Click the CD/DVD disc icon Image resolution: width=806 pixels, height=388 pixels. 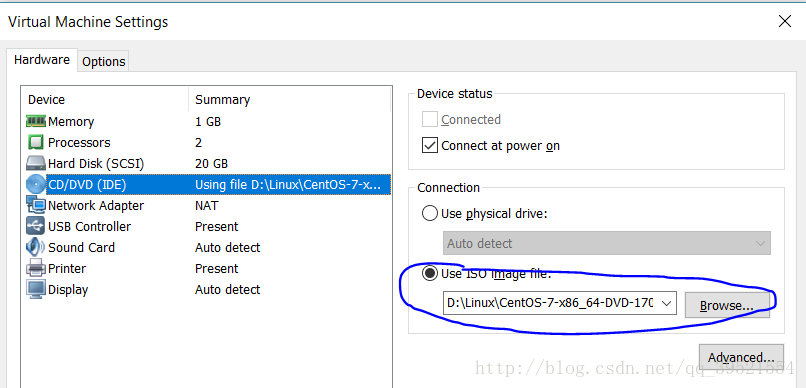click(x=35, y=184)
